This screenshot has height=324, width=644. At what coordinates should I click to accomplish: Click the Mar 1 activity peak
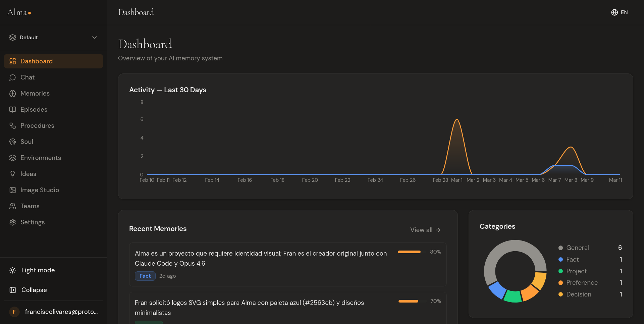[x=457, y=119]
